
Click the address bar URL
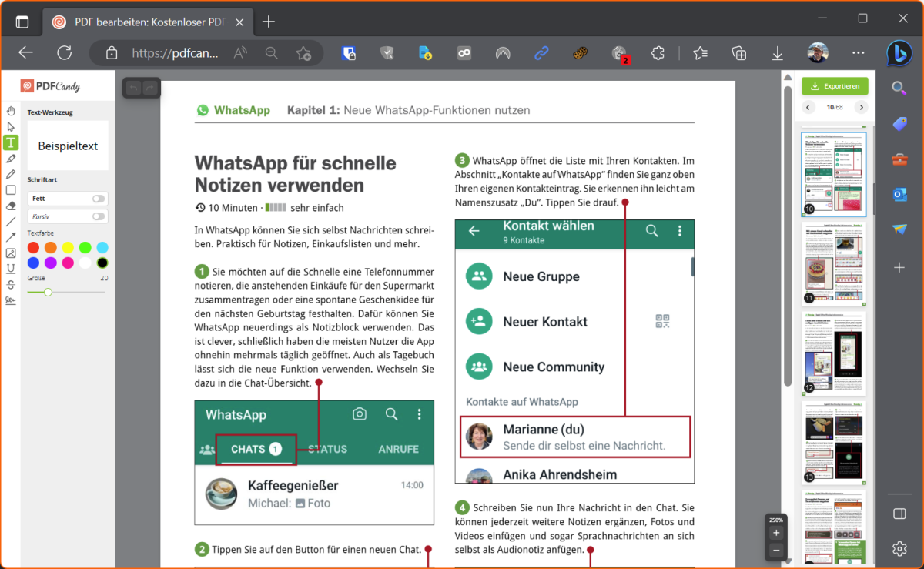pos(175,53)
